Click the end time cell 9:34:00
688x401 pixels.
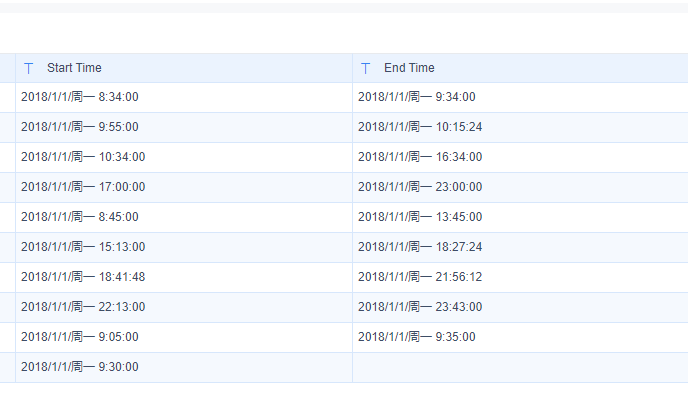[417, 97]
